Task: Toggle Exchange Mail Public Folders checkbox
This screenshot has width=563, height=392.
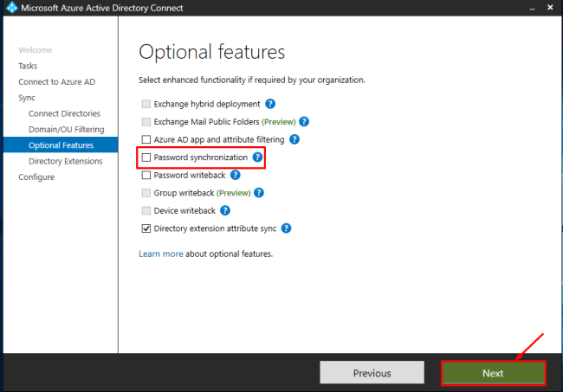Action: coord(146,122)
